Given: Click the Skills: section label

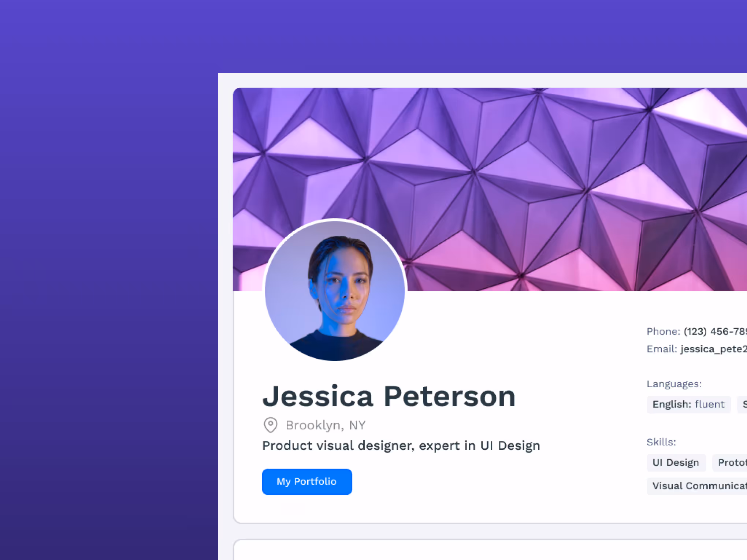Looking at the screenshot, I should coord(661,442).
